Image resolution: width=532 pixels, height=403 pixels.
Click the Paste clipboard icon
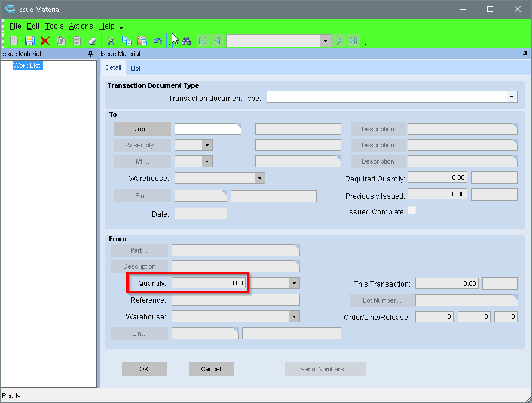(142, 41)
